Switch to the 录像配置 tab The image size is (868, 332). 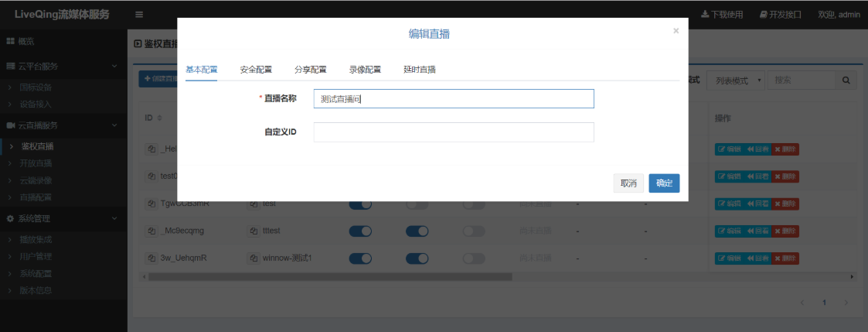coord(365,70)
